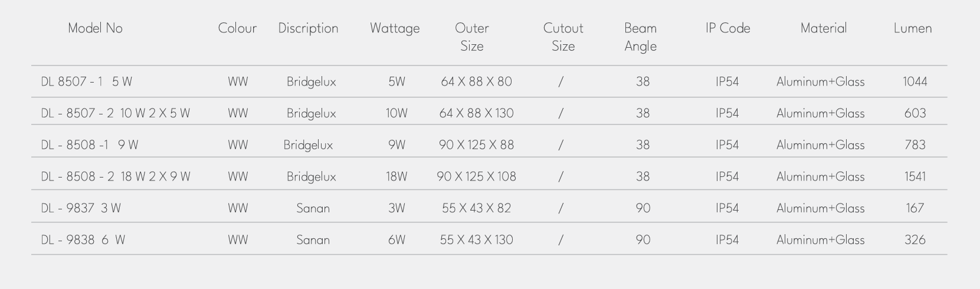980x289 pixels.
Task: Click the 18W wattage cell
Action: point(397,177)
